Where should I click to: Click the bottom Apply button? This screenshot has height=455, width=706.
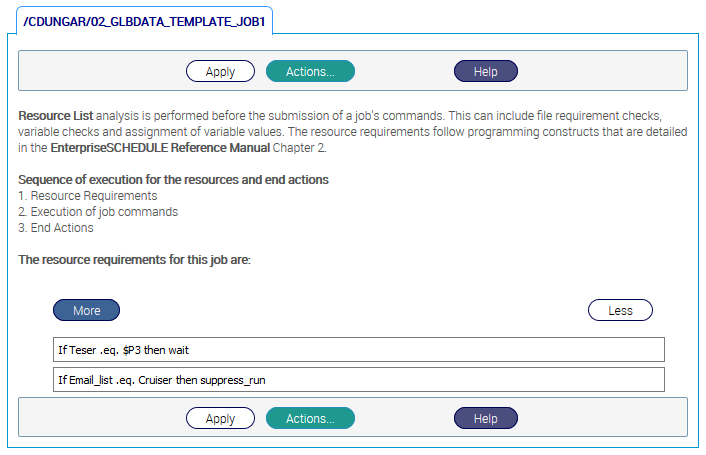(220, 418)
